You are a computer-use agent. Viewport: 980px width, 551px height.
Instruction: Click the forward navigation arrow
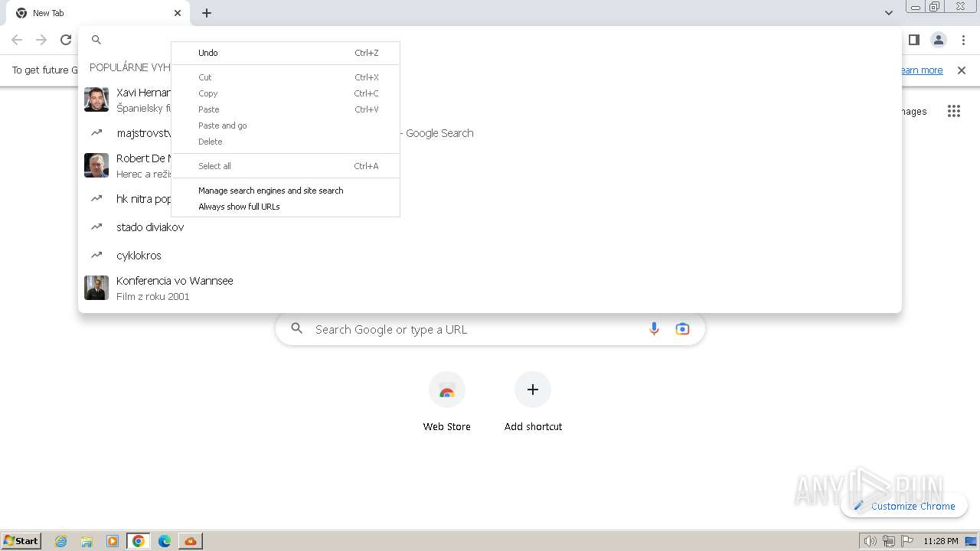coord(41,40)
